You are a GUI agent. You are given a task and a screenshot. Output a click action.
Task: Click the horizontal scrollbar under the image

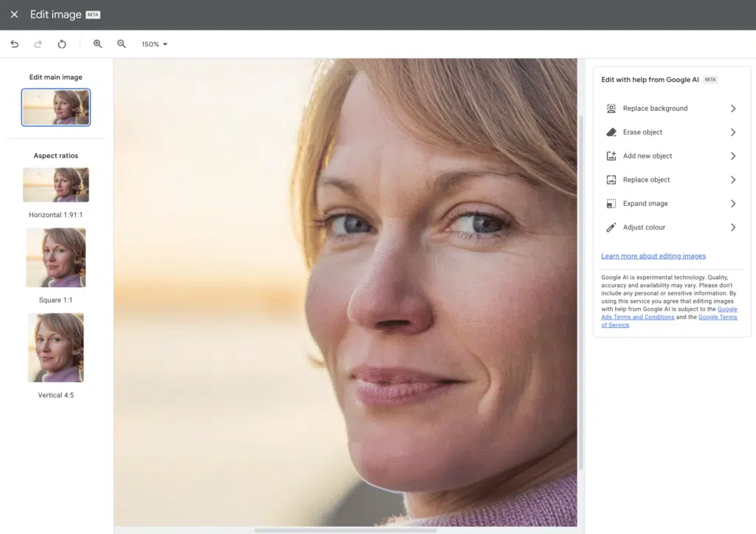click(x=346, y=530)
